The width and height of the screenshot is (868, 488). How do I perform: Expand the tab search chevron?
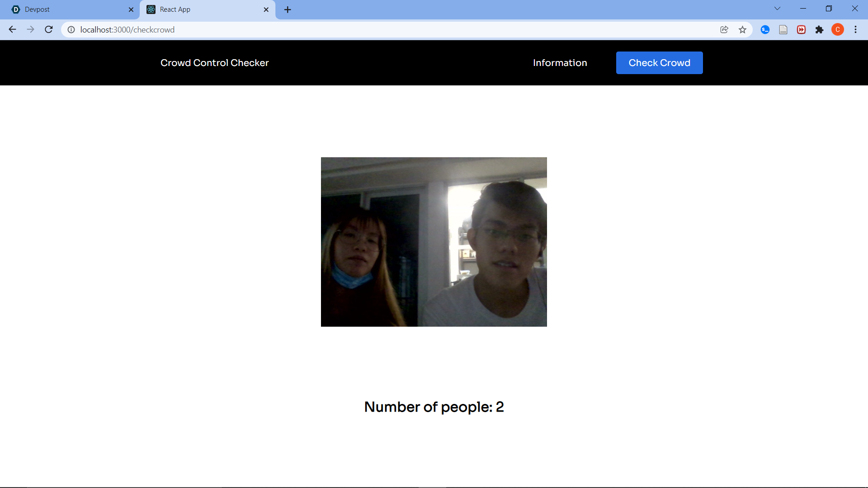click(x=777, y=9)
